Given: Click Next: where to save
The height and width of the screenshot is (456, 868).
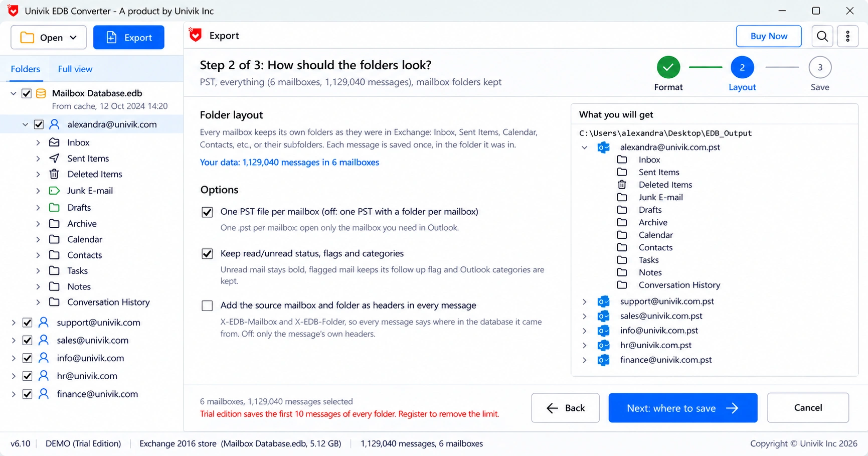Looking at the screenshot, I should (x=683, y=408).
